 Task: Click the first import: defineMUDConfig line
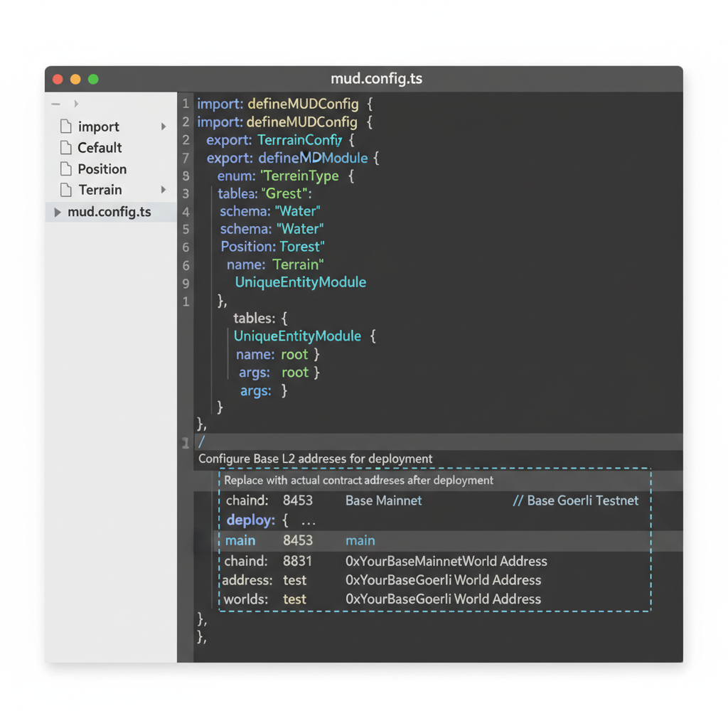[285, 104]
